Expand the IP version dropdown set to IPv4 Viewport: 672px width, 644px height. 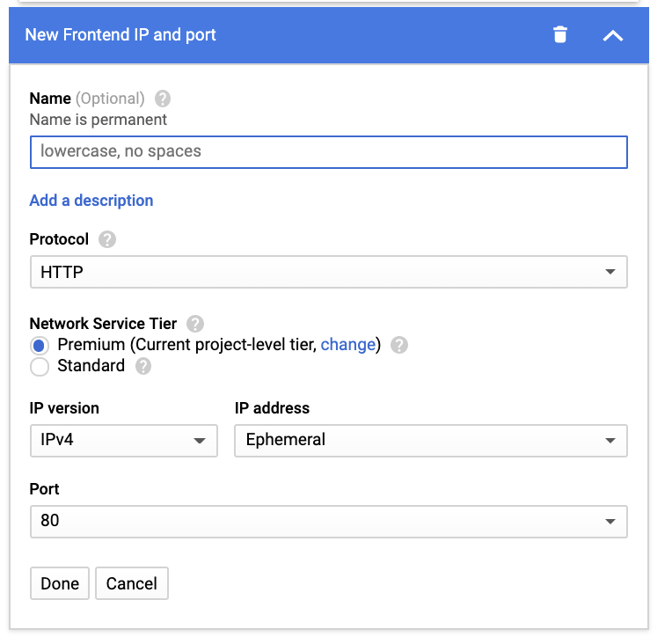pos(123,440)
